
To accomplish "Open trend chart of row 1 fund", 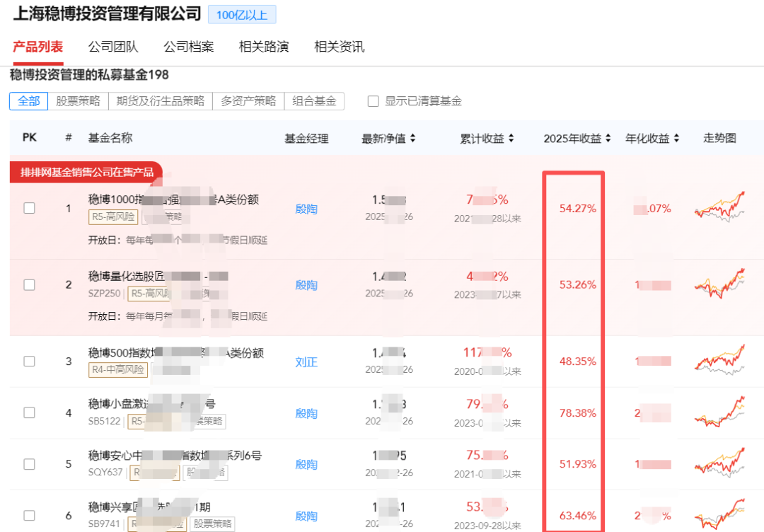I will pyautogui.click(x=719, y=205).
